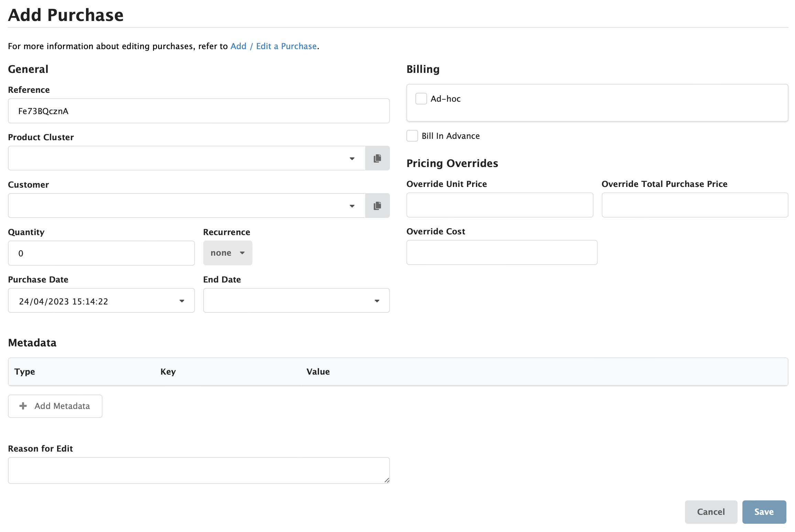This screenshot has height=532, width=795.
Task: Click the Override Total Purchase Price field
Action: point(695,205)
